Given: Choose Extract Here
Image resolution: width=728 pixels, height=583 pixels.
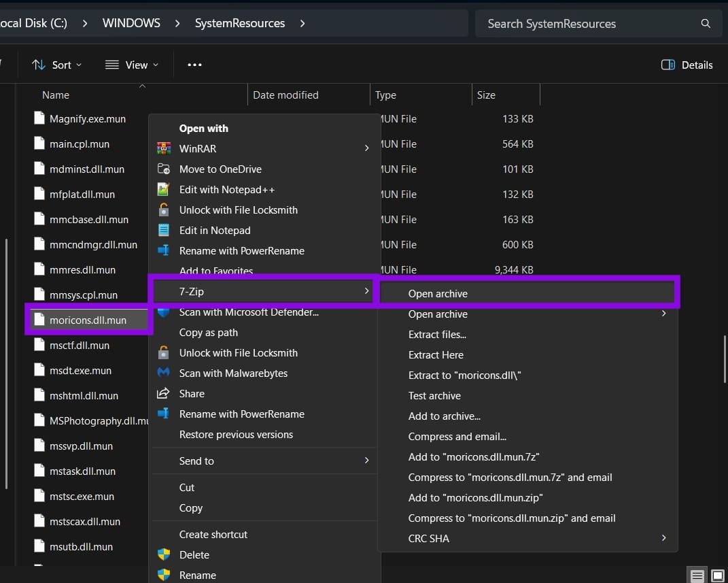Looking at the screenshot, I should pos(436,355).
